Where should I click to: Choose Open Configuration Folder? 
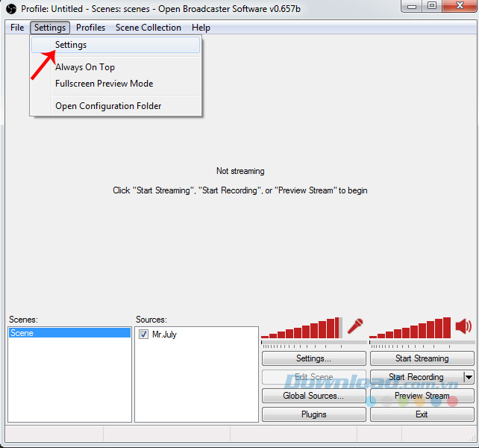click(x=108, y=106)
